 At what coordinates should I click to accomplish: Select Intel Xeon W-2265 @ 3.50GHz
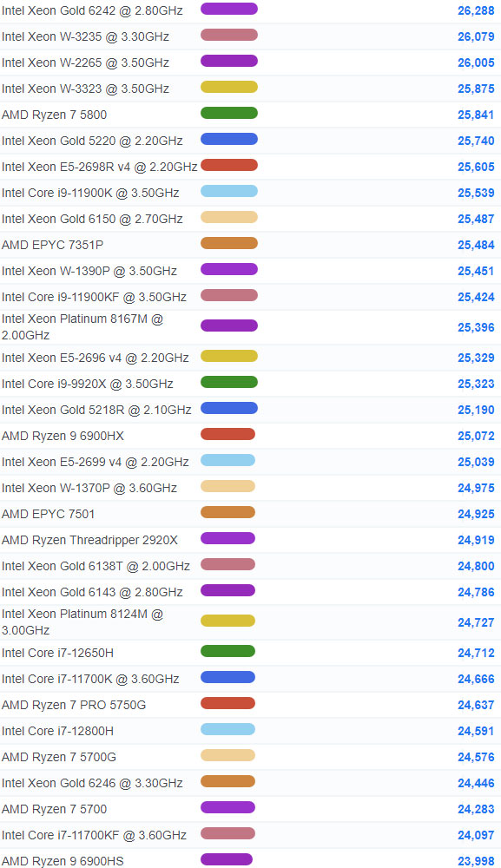click(x=85, y=62)
